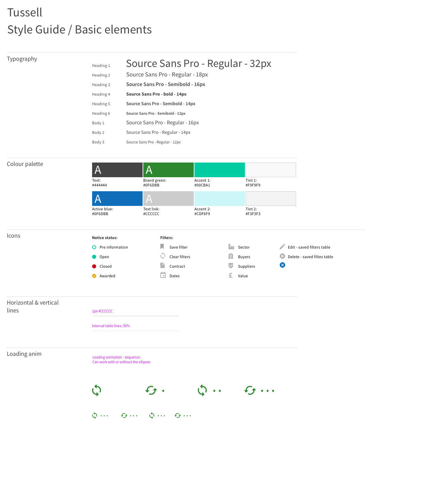The image size is (423, 504).
Task: Click the Heading 1 sample text
Action: (x=199, y=64)
